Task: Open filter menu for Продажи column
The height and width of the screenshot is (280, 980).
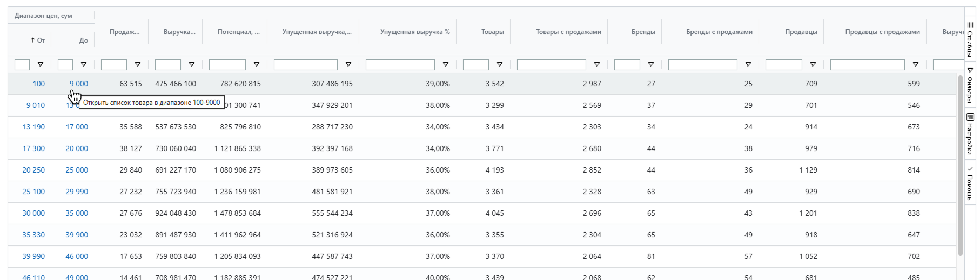Action: pyautogui.click(x=138, y=65)
